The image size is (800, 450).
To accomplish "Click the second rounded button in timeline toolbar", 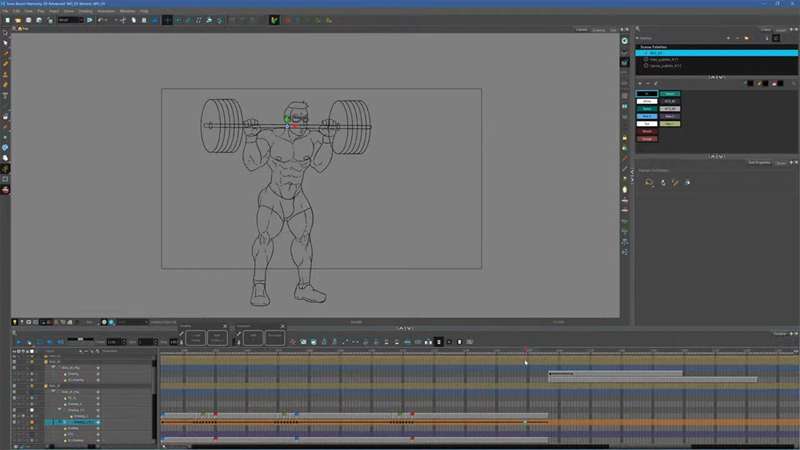I will [217, 337].
